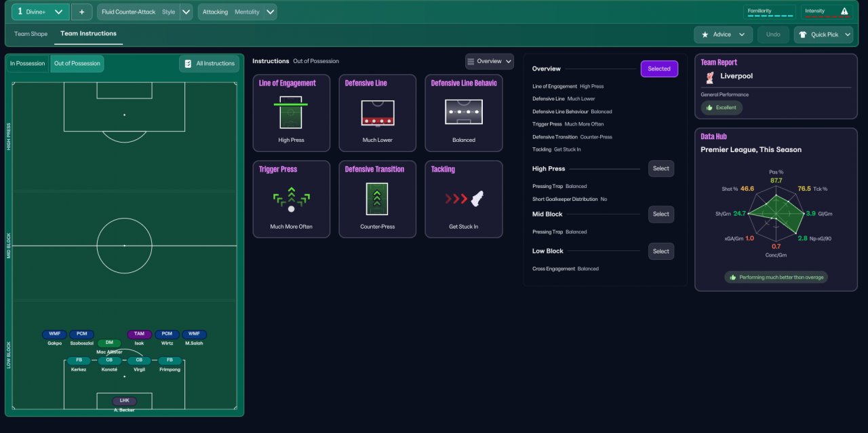Select the Isak TAM position marker
This screenshot has height=433, width=868.
[139, 334]
